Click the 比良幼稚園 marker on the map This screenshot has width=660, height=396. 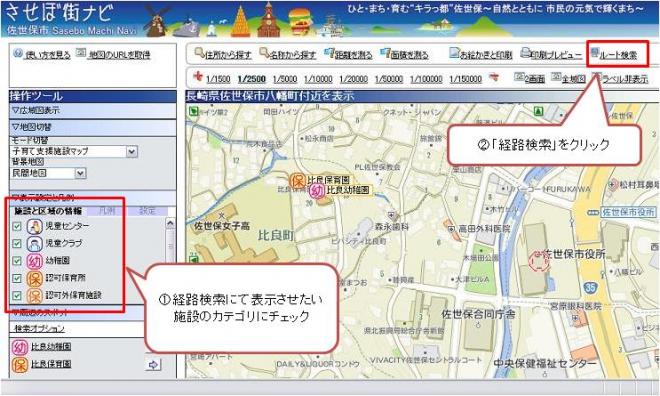coord(317,191)
